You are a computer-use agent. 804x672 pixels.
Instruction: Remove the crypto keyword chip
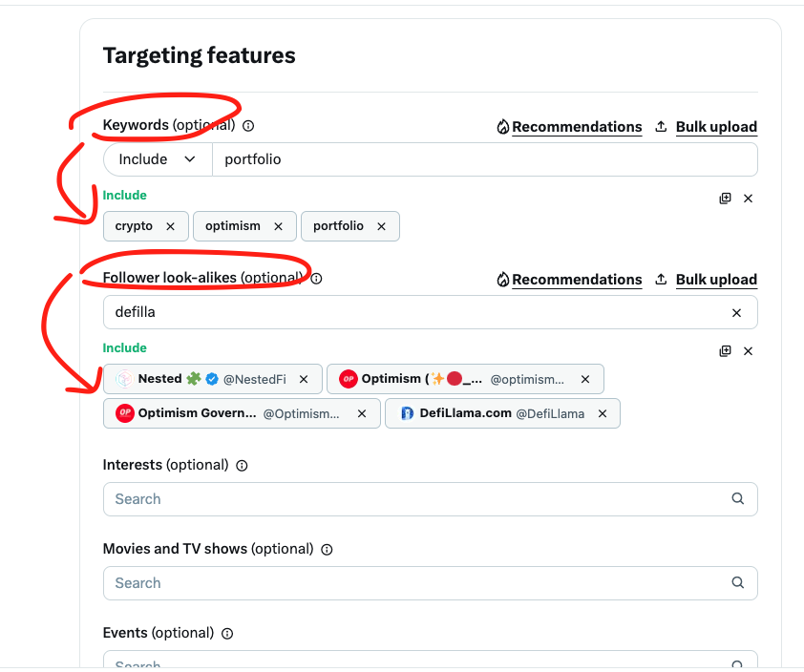[170, 226]
